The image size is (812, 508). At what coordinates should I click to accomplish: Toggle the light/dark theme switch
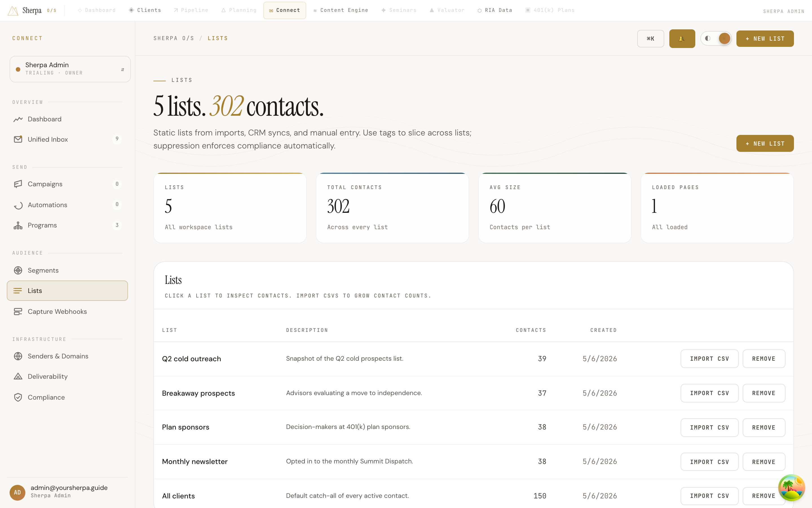coord(716,39)
